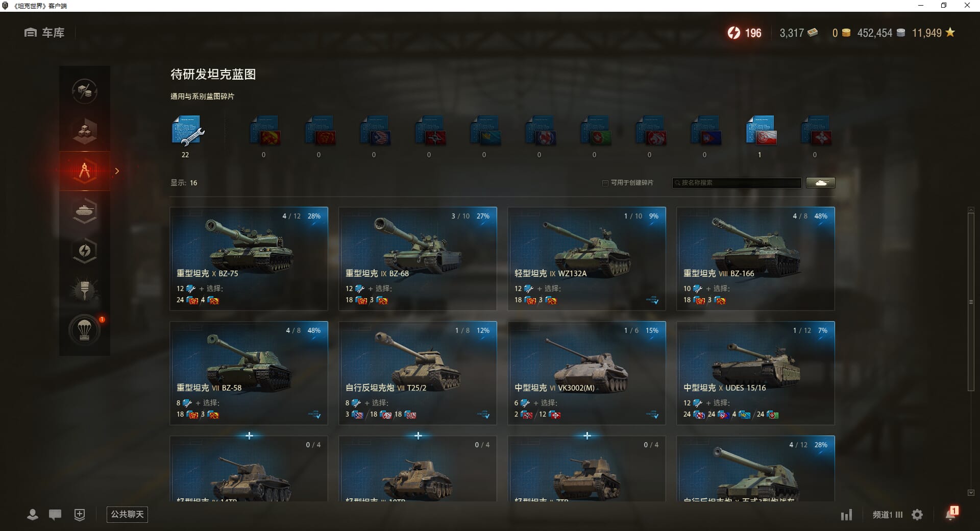Select the parachute supply drop sidebar icon

tap(85, 330)
